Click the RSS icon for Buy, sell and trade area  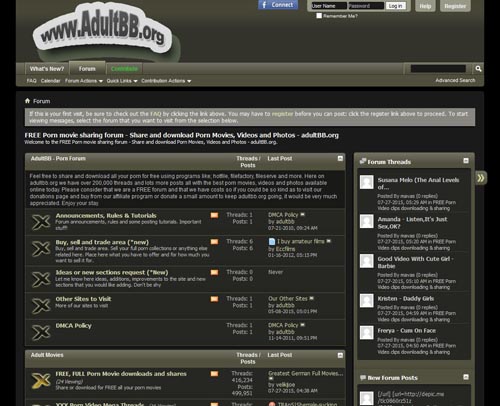pyautogui.click(x=214, y=242)
